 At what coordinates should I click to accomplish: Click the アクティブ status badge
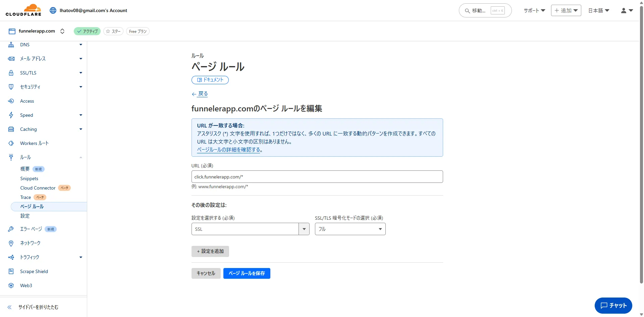coord(87,31)
